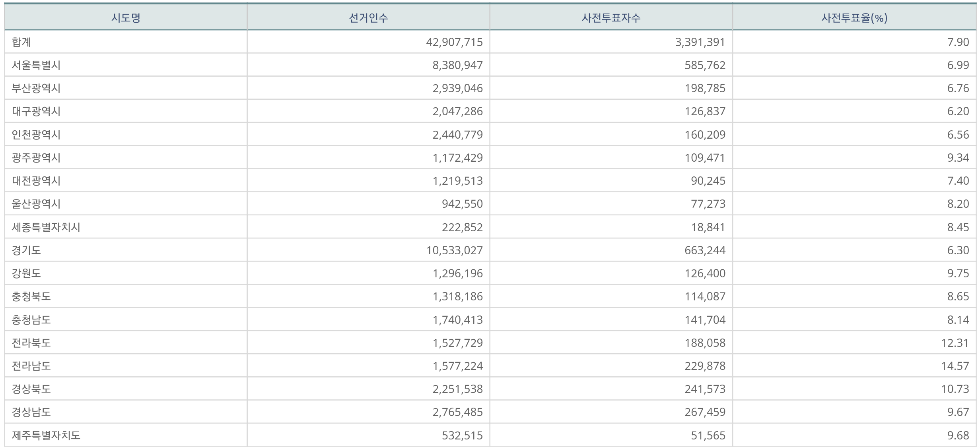Click 경상북도 early voter count 241,573
The width and height of the screenshot is (980, 447).
(x=705, y=389)
